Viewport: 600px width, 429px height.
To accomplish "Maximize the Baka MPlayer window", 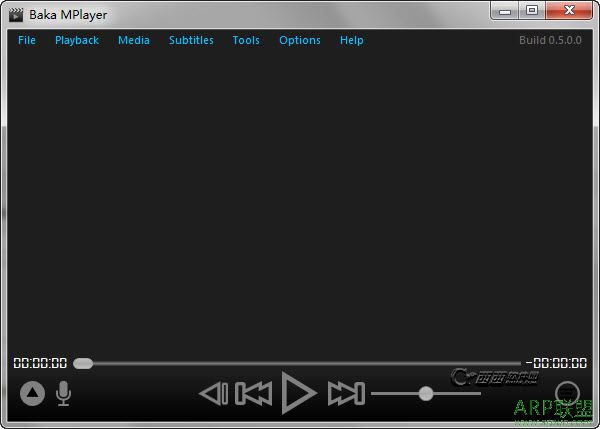I will [532, 11].
